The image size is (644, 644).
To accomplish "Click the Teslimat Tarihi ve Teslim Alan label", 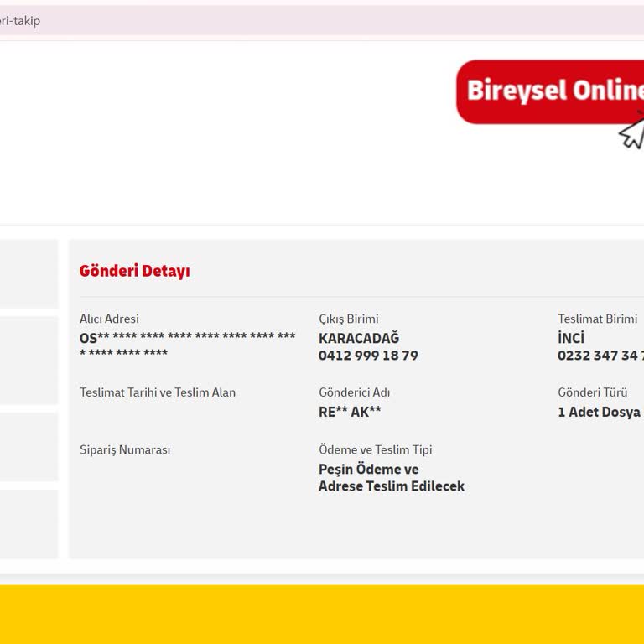I will [158, 392].
